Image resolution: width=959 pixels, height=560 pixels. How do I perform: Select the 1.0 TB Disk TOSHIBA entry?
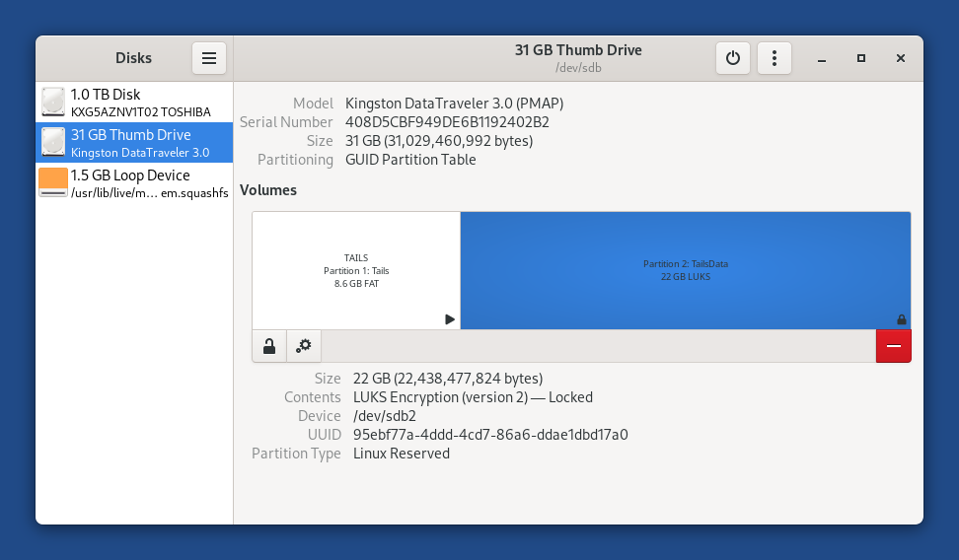coord(135,104)
